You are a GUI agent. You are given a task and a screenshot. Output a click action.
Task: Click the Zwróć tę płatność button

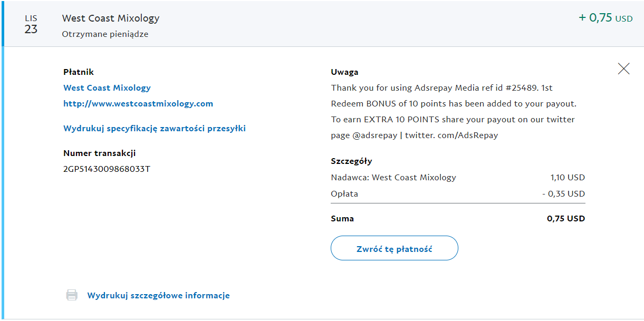(x=395, y=248)
